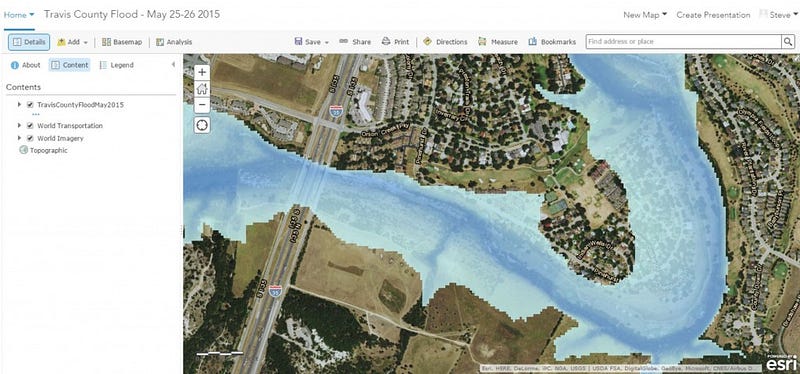
Task: Toggle TravisCountyFloodMay2015 layer visibility
Action: 30,105
